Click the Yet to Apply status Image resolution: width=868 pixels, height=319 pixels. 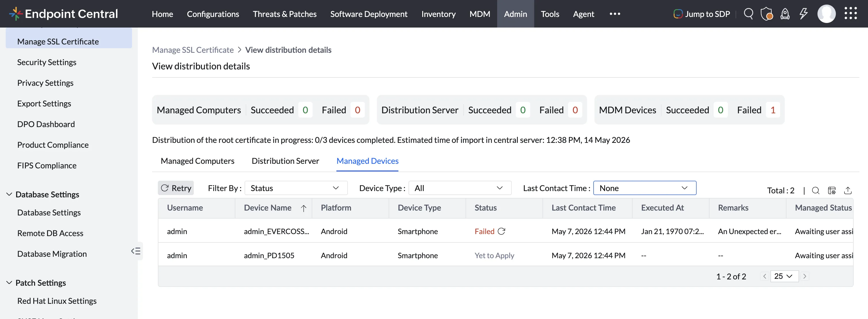point(494,255)
